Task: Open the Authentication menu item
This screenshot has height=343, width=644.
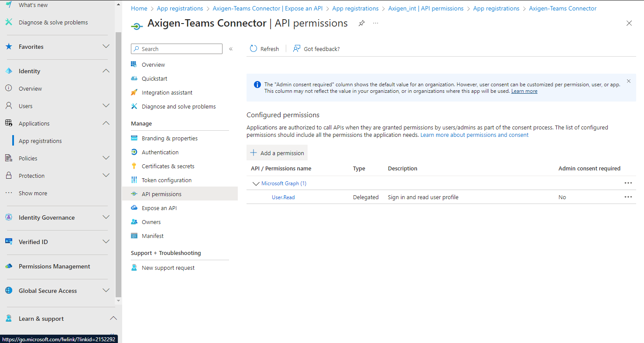Action: click(160, 152)
